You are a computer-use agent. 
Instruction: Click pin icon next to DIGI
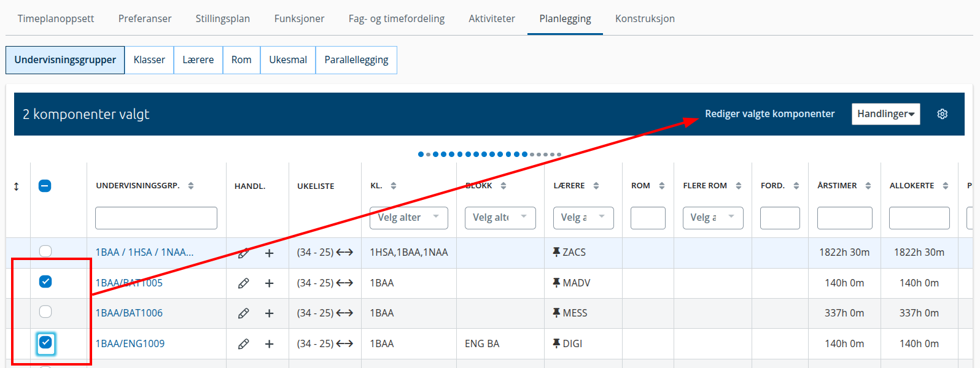point(556,343)
